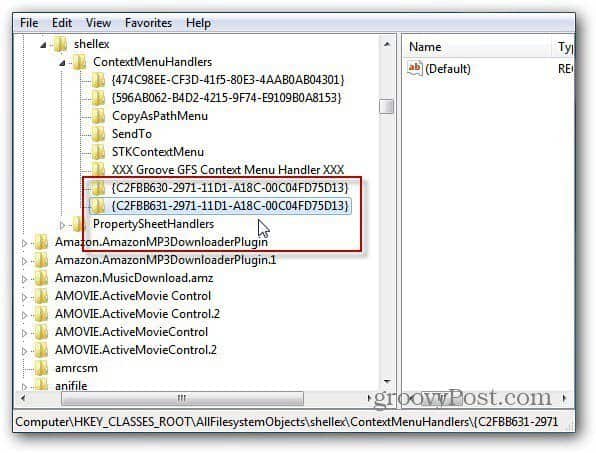Collapse the ContextMenuHandlers key
Image resolution: width=596 pixels, height=453 pixels.
62,63
